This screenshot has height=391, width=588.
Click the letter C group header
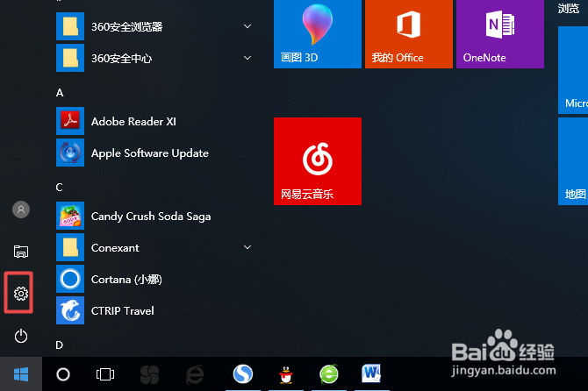[x=60, y=188]
